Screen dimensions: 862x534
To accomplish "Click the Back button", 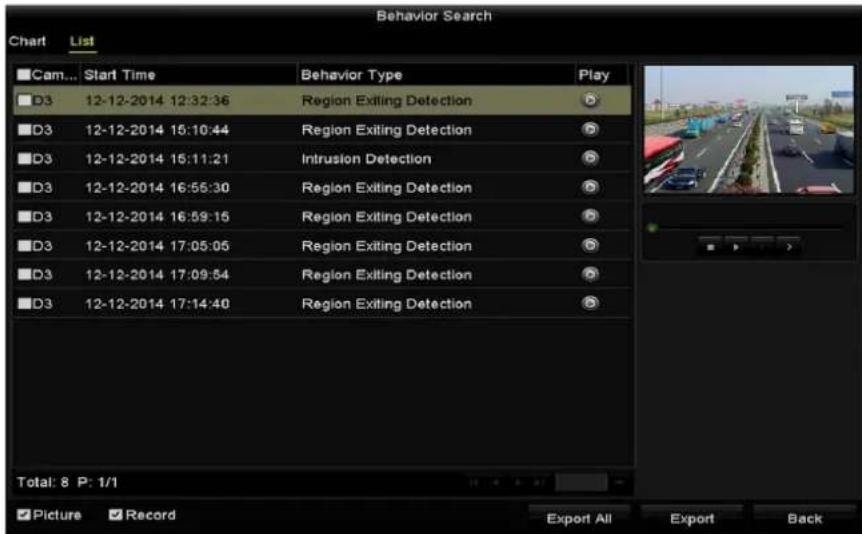I will tap(804, 518).
